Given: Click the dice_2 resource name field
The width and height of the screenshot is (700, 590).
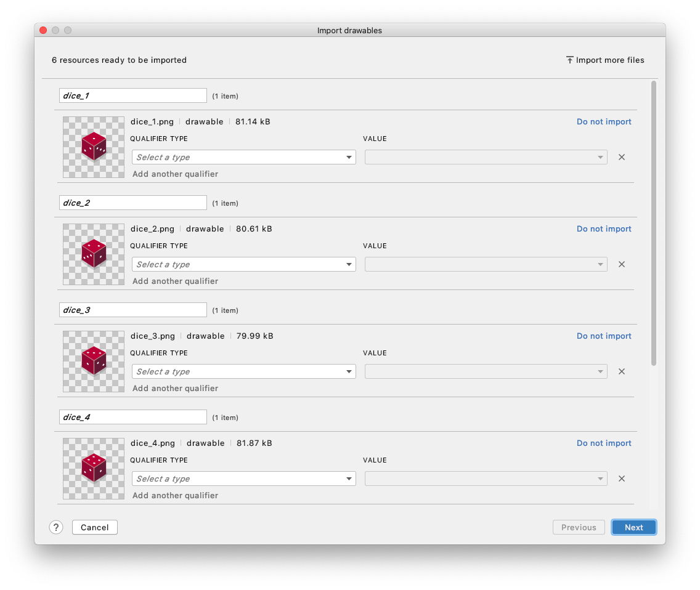Looking at the screenshot, I should tap(132, 203).
